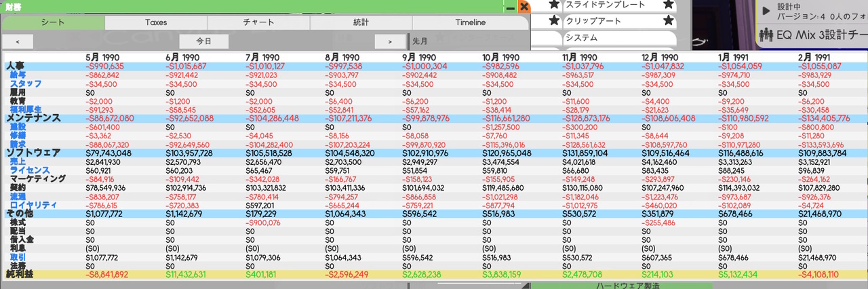868x289 pixels.
Task: Open the ロイヤリティ row link
Action: point(33,205)
